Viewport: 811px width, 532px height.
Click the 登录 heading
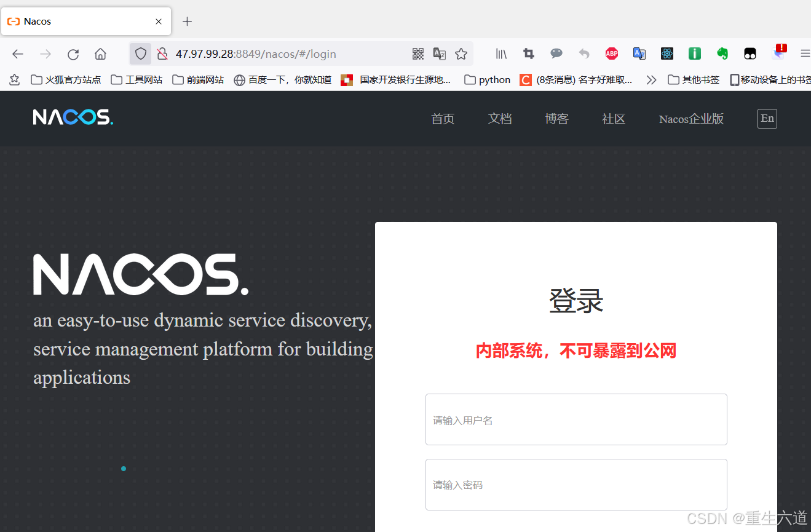tap(576, 301)
